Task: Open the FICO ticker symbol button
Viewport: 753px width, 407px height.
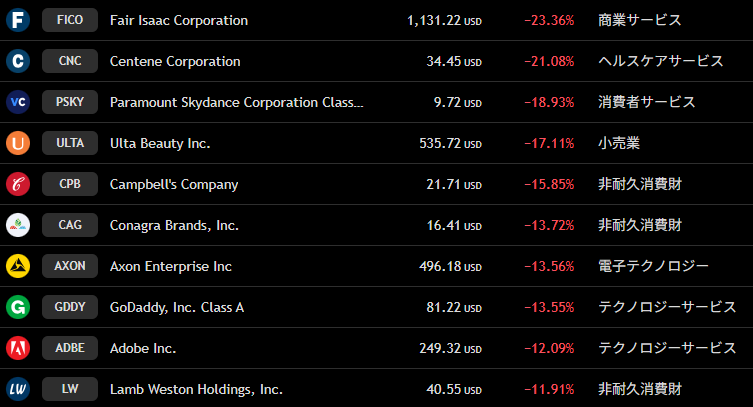Action: click(x=70, y=20)
